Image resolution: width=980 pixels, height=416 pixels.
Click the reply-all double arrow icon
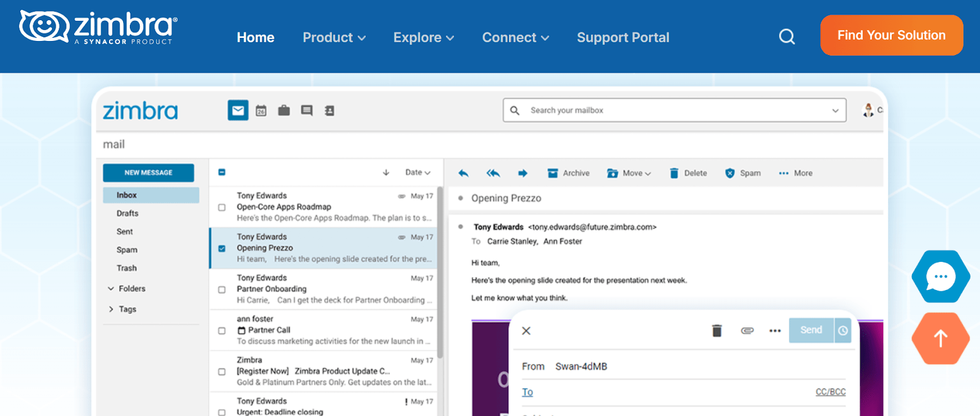pyautogui.click(x=493, y=173)
